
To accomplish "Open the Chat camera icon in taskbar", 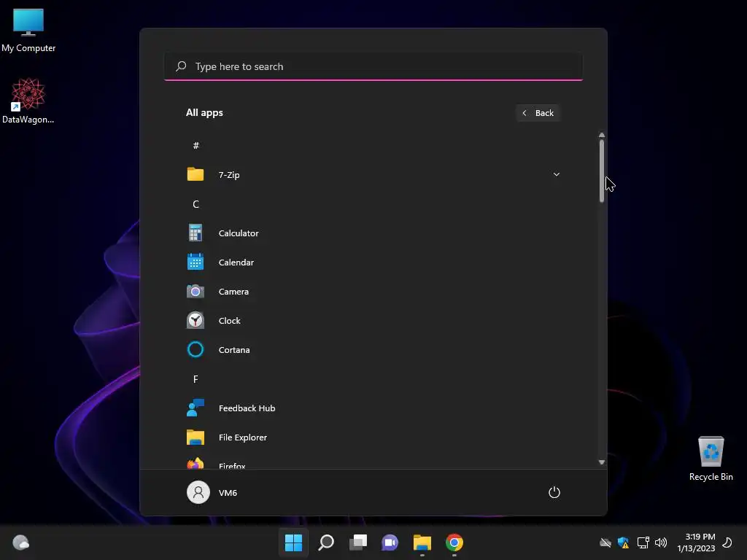I will click(390, 542).
